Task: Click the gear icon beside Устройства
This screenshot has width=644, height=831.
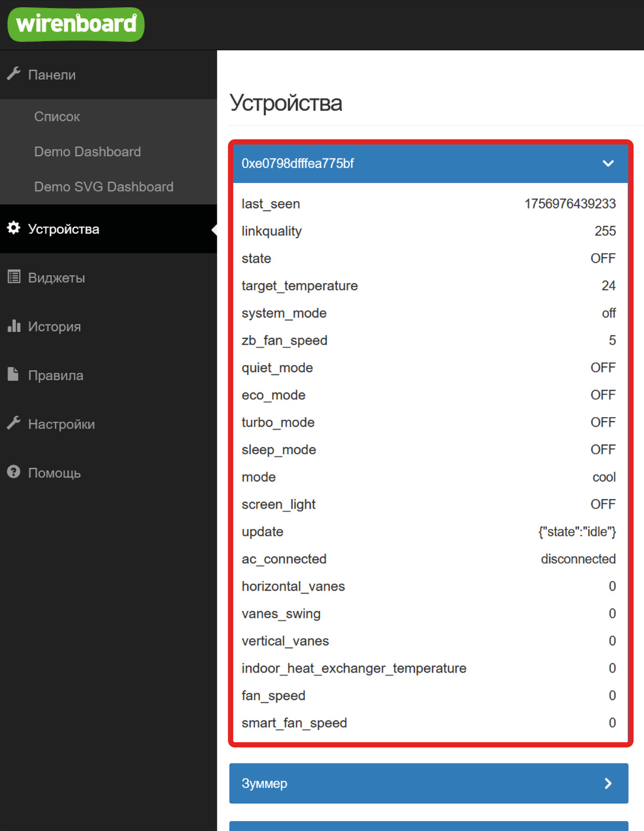Action: coord(14,228)
